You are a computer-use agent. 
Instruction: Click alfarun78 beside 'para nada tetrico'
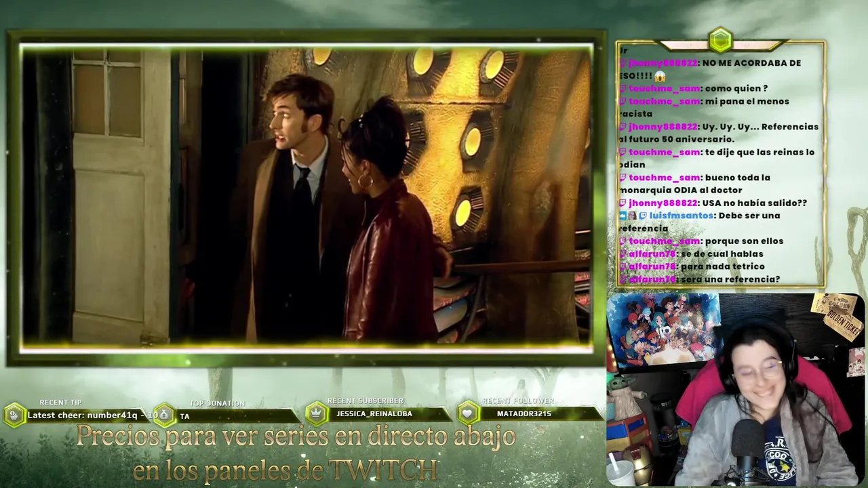click(x=652, y=267)
